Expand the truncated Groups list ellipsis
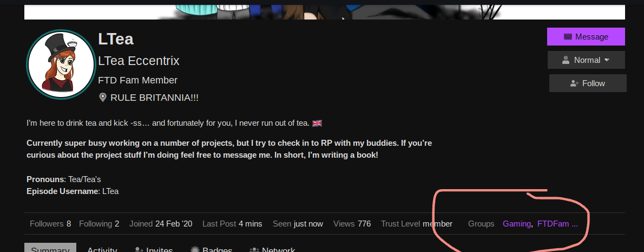644x252 pixels. pos(575,224)
